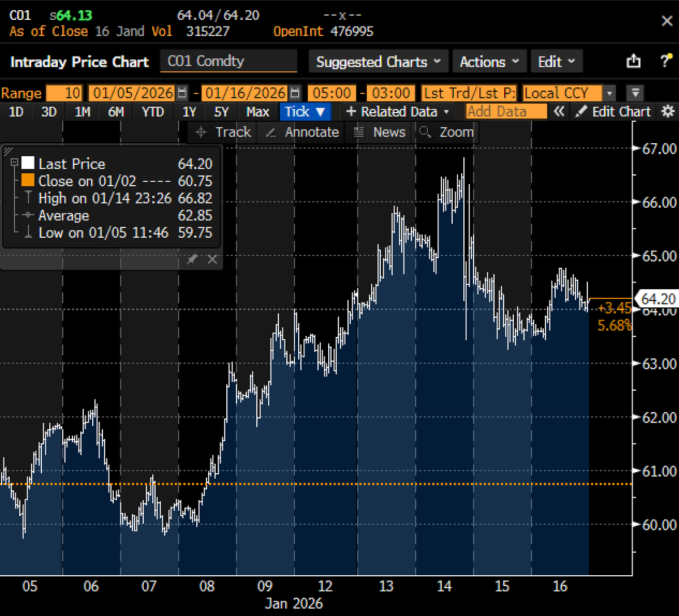Click the 03:00 end time field
Viewport: 679px width, 616px height.
pyautogui.click(x=391, y=93)
